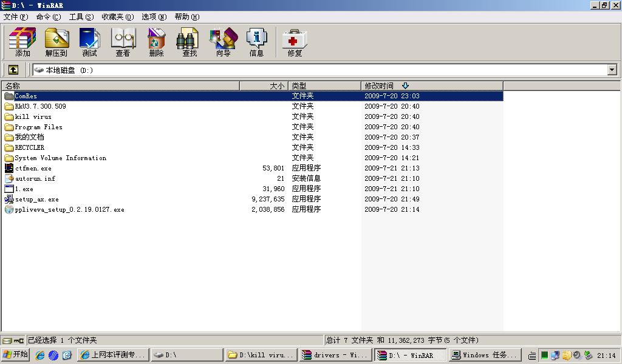The width and height of the screenshot is (622, 364).
Task: Open the 帮助(H) menu
Action: click(187, 16)
